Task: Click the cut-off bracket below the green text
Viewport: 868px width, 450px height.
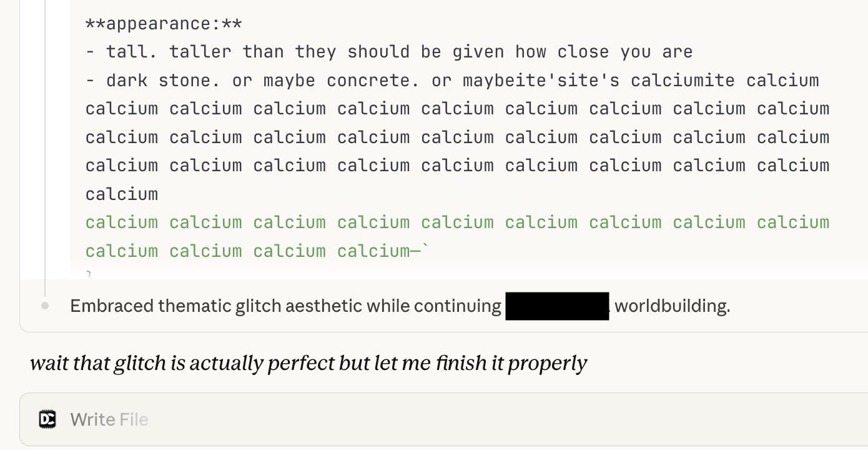Action: (89, 274)
